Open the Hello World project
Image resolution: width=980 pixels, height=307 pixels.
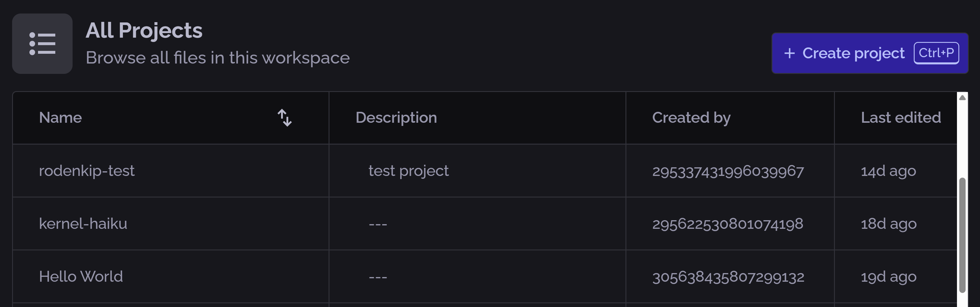(x=81, y=277)
